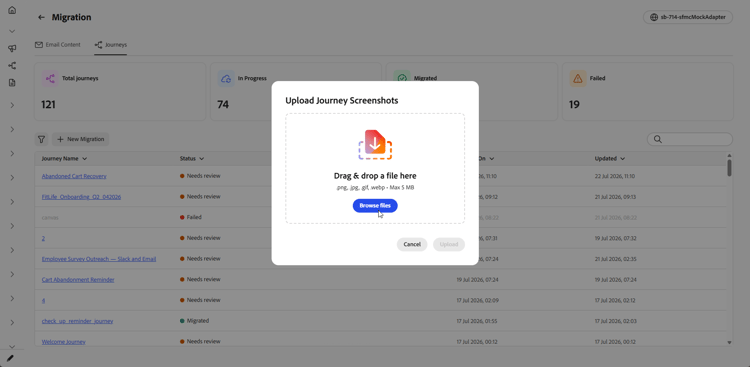
Task: Click the Migrated checkmark card icon
Action: point(402,78)
